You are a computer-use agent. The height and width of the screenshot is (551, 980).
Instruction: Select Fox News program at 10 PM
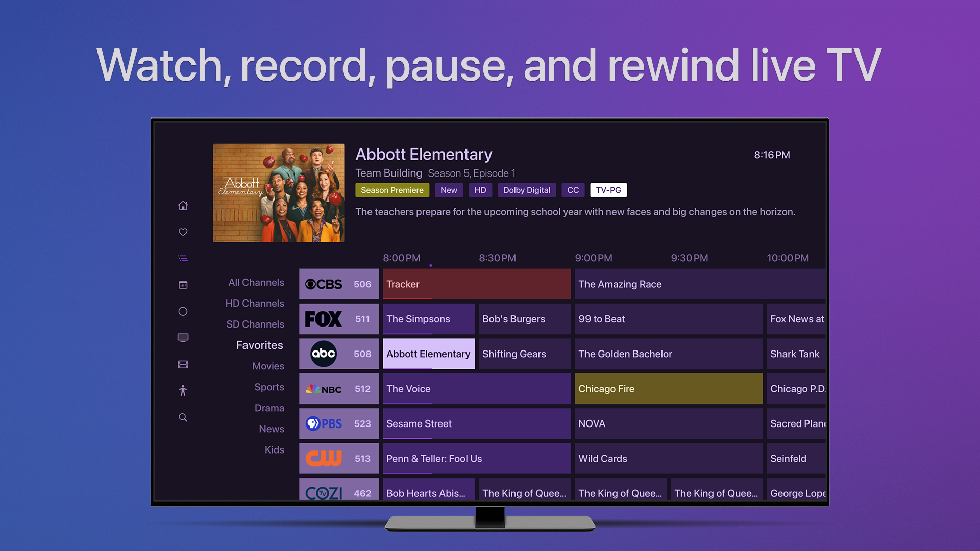point(796,319)
